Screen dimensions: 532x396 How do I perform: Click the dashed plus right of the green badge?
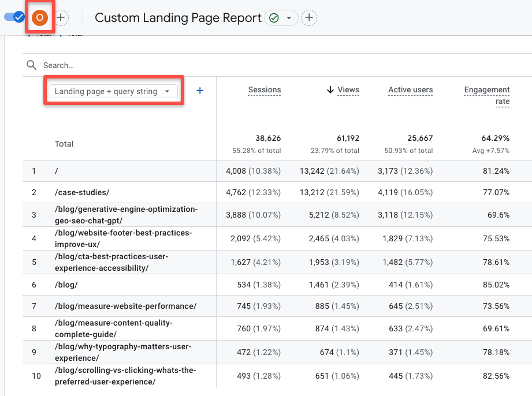tap(309, 18)
